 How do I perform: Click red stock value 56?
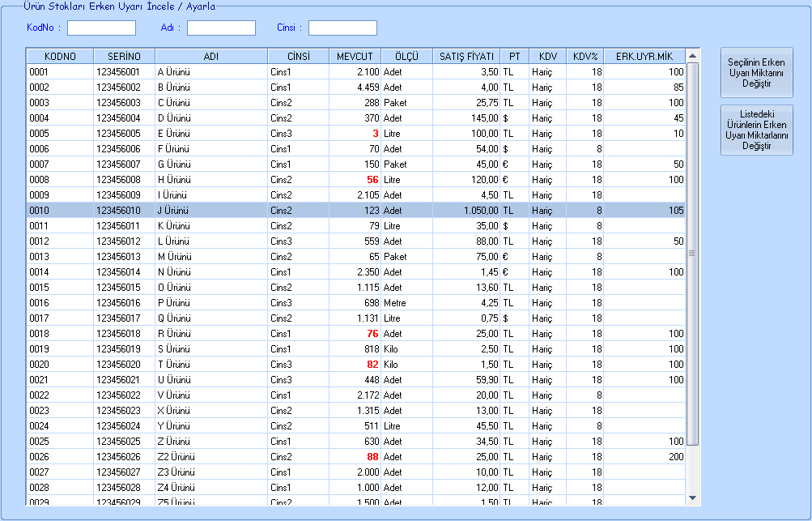pyautogui.click(x=373, y=180)
